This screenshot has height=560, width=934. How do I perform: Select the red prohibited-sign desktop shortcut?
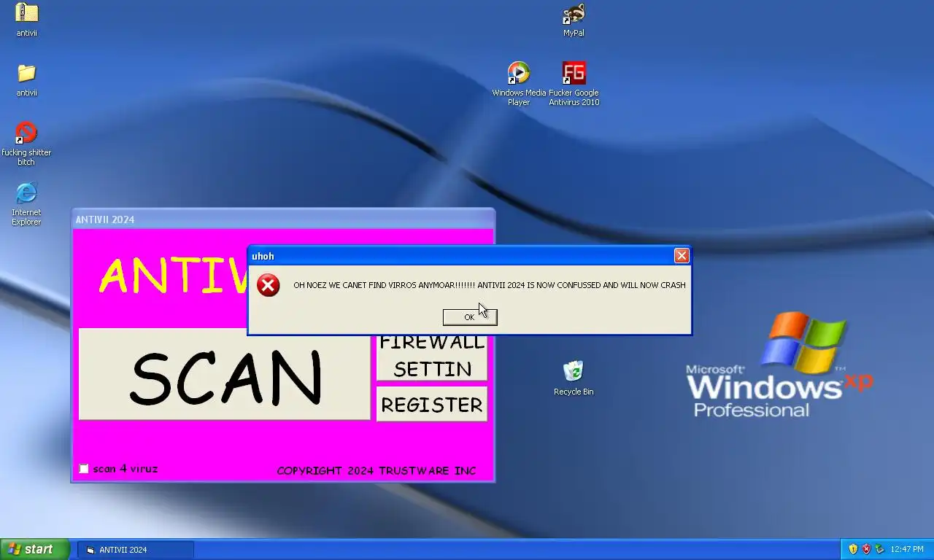coord(26,133)
